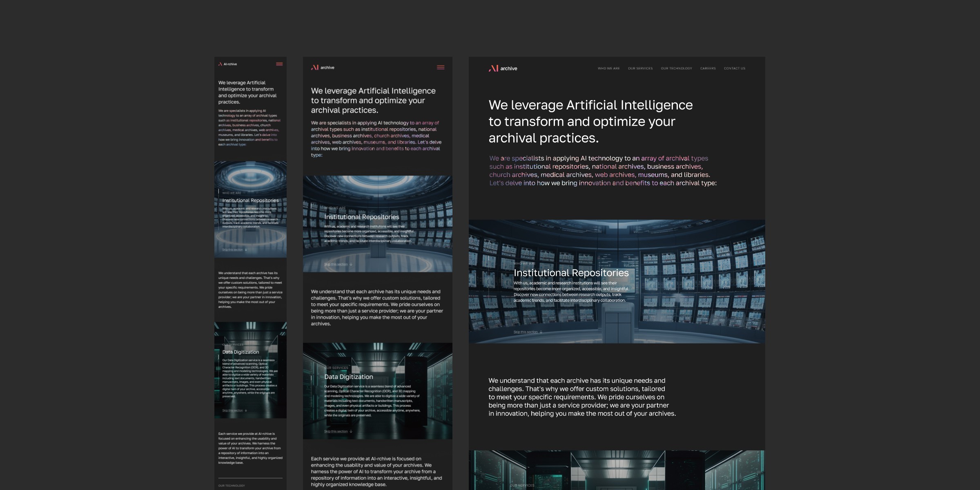The height and width of the screenshot is (490, 980).
Task: Click the AI archive logo in desktop header
Action: [x=503, y=68]
